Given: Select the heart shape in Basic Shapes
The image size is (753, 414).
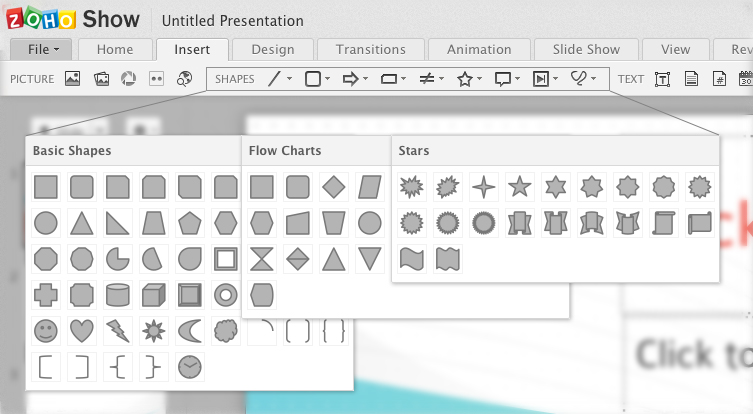Looking at the screenshot, I should pyautogui.click(x=82, y=330).
